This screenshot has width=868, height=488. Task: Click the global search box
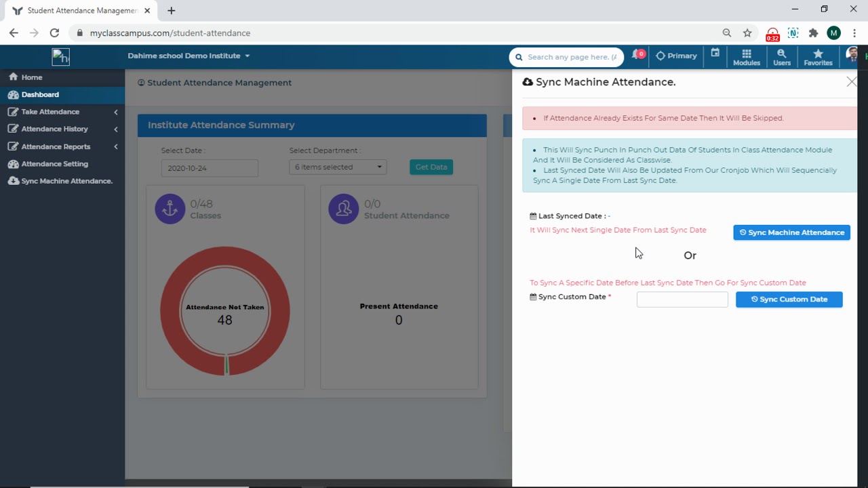click(x=566, y=57)
